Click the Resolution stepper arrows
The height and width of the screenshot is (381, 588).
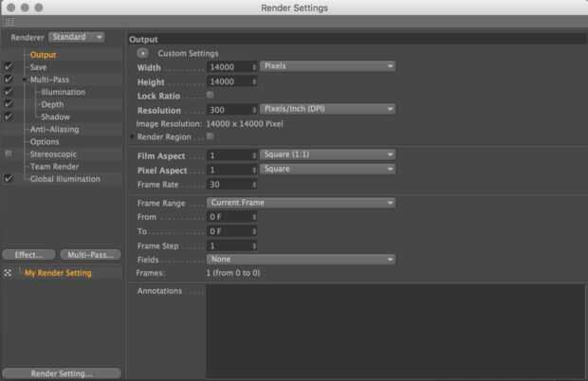tap(254, 110)
